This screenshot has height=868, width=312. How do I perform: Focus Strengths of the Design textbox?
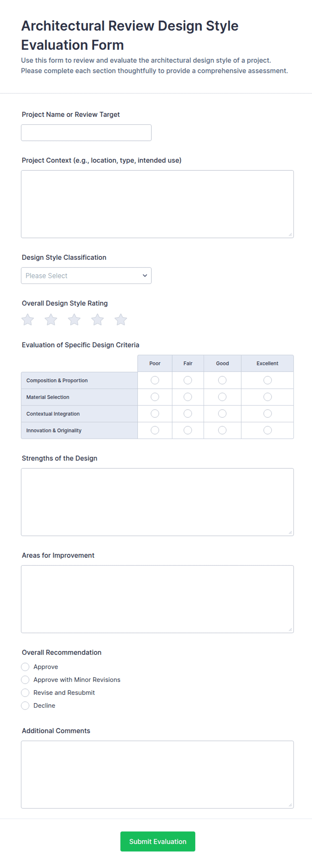point(157,502)
